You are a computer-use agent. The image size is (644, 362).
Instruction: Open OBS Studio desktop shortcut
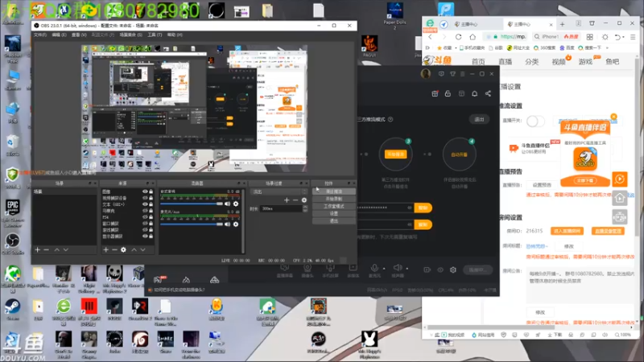[12, 244]
